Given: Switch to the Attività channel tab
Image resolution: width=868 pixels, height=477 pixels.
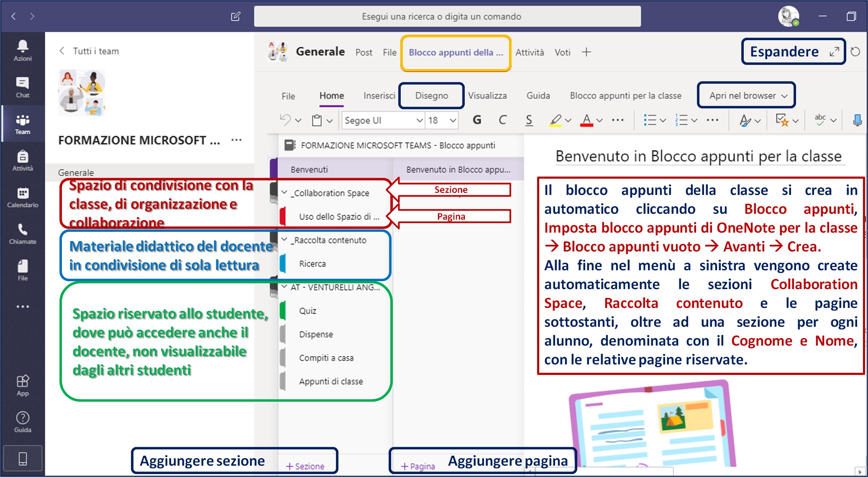Looking at the screenshot, I should tap(530, 52).
